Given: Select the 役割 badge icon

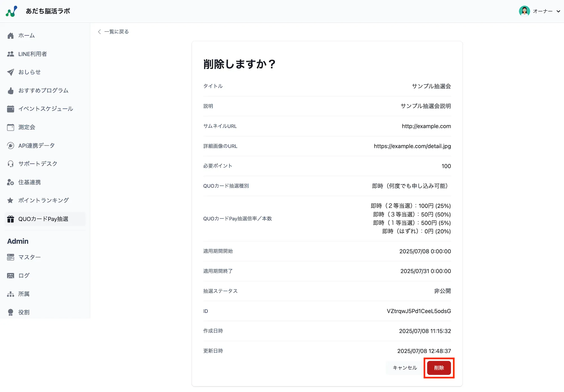Looking at the screenshot, I should tap(10, 312).
